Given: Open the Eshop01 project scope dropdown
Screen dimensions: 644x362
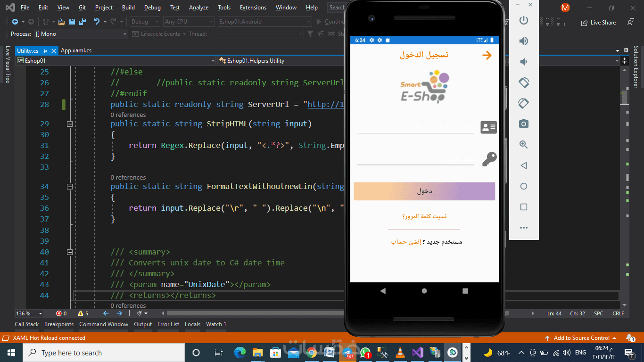Looking at the screenshot, I should pyautogui.click(x=116, y=60).
